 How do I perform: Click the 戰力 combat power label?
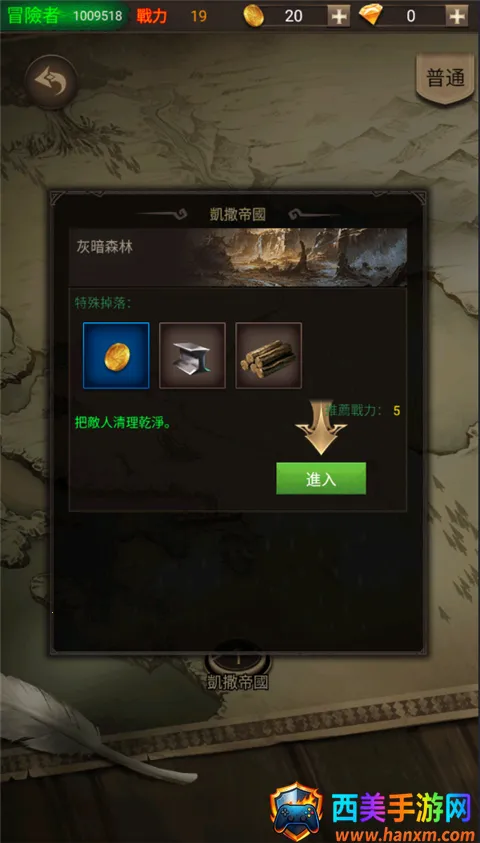coord(152,16)
